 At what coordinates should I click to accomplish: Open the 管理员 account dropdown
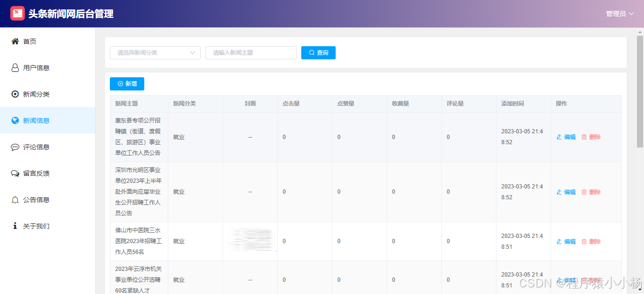(620, 14)
